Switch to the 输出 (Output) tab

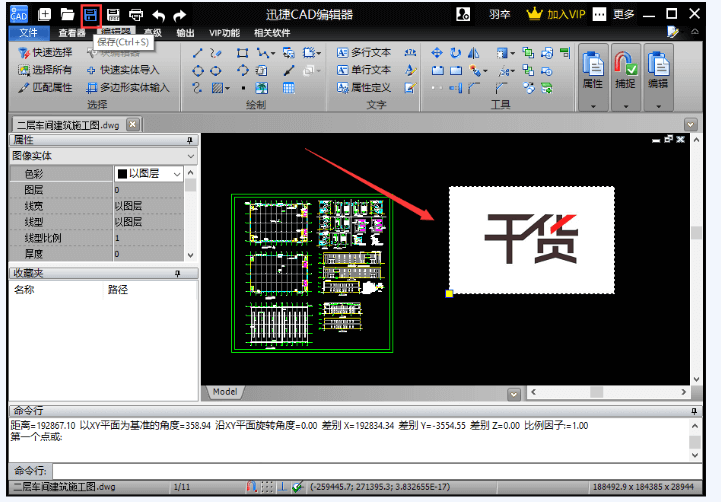tap(185, 33)
